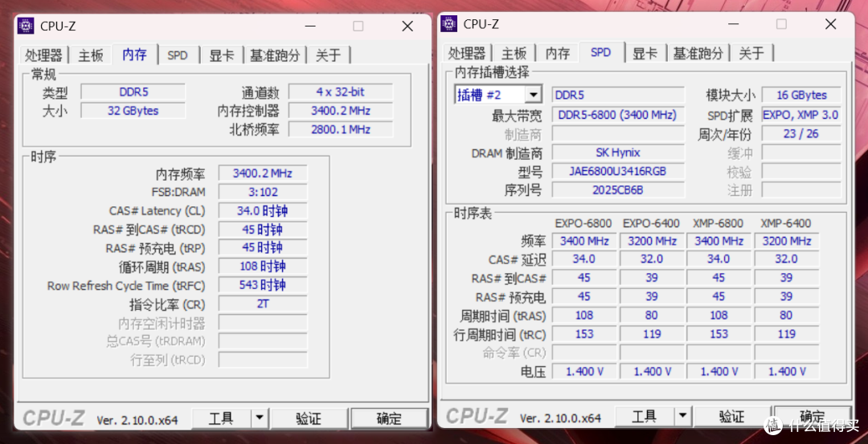Click the 4 x 32-bit channel value
The width and height of the screenshot is (868, 444).
(x=341, y=92)
